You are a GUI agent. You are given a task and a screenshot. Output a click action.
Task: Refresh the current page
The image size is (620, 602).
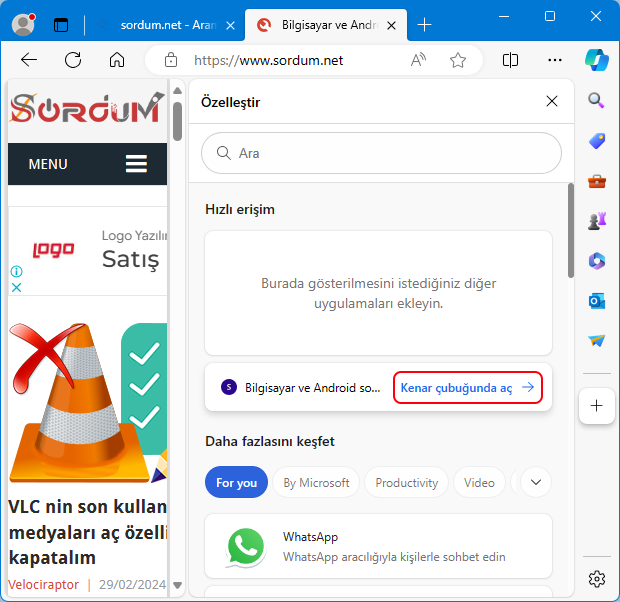click(x=73, y=60)
